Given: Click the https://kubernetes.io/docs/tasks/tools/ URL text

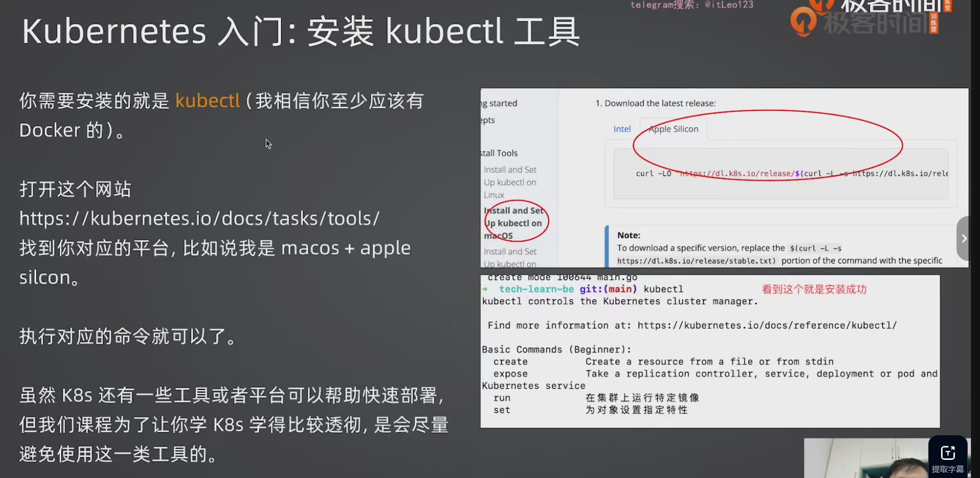Looking at the screenshot, I should tap(200, 218).
